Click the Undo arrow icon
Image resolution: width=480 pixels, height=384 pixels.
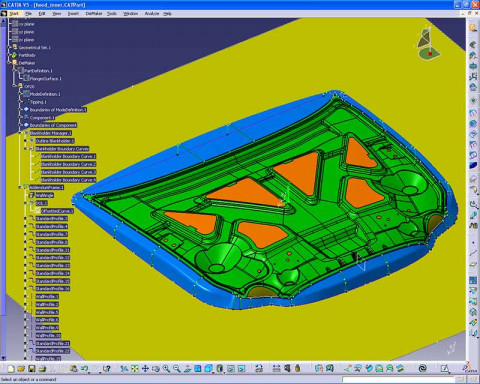[85, 368]
